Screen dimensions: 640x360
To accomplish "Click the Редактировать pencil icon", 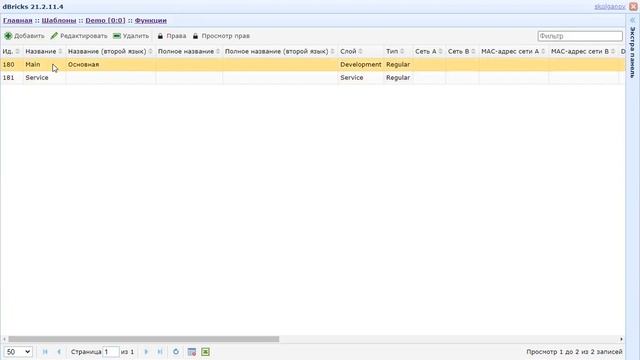I will (x=54, y=36).
